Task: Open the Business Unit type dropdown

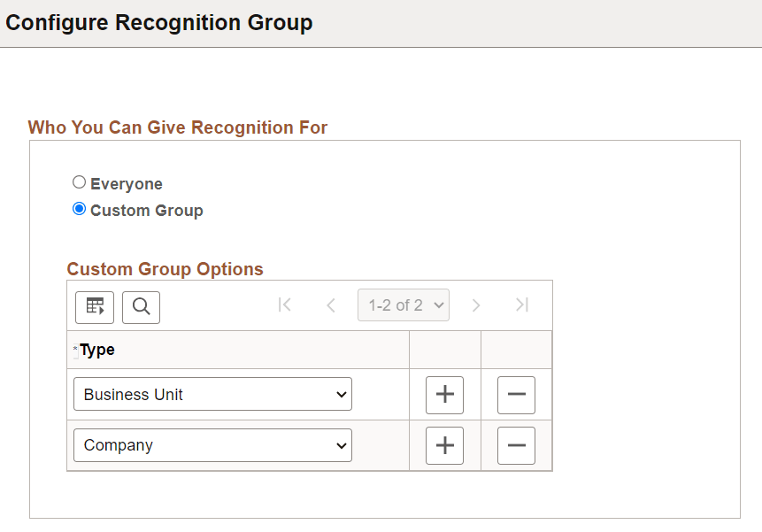Action: (212, 394)
